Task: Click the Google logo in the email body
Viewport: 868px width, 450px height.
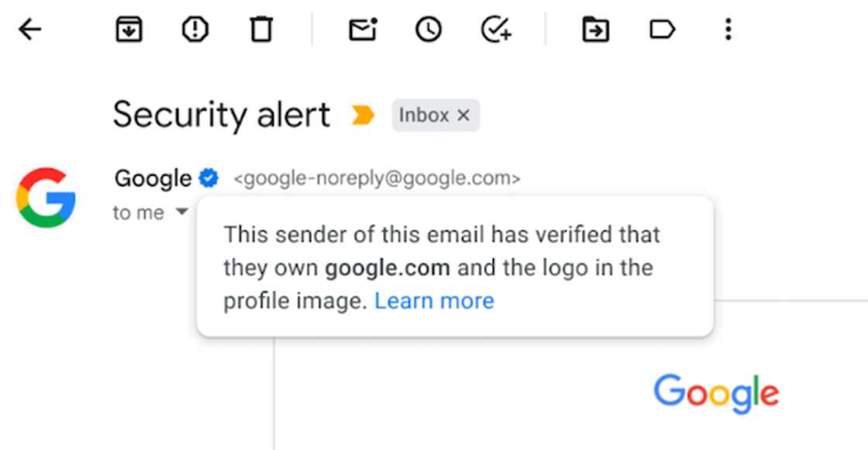Action: click(x=716, y=392)
